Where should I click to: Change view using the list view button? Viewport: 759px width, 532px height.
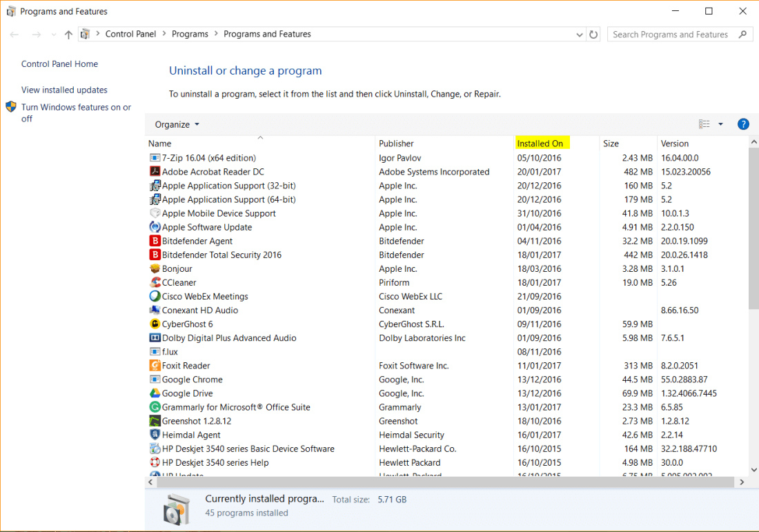pyautogui.click(x=704, y=124)
